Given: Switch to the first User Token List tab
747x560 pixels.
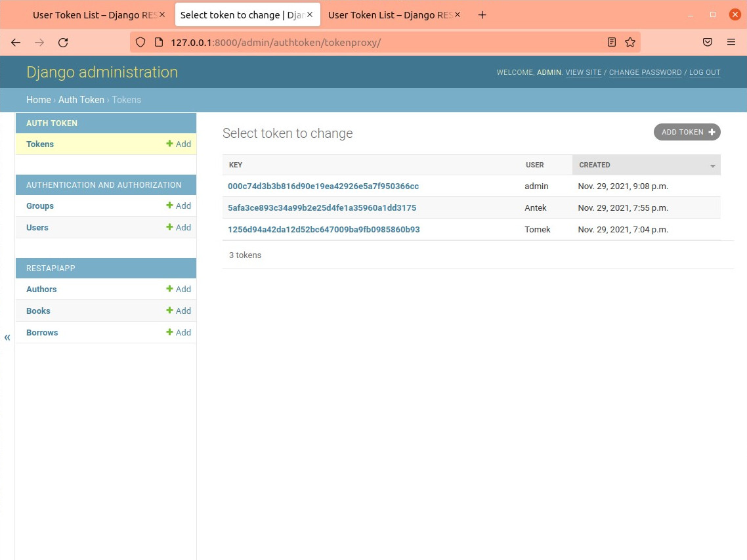Looking at the screenshot, I should (95, 15).
